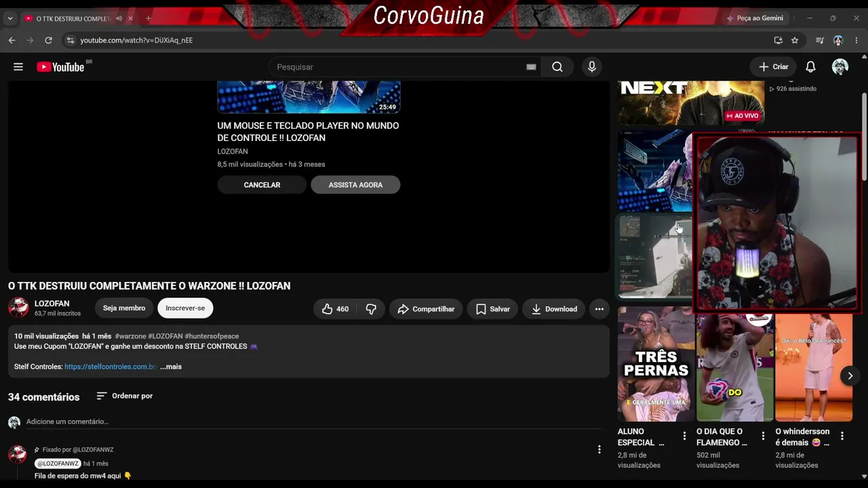Click the install app icon in address bar
The height and width of the screenshot is (488, 868).
click(778, 40)
